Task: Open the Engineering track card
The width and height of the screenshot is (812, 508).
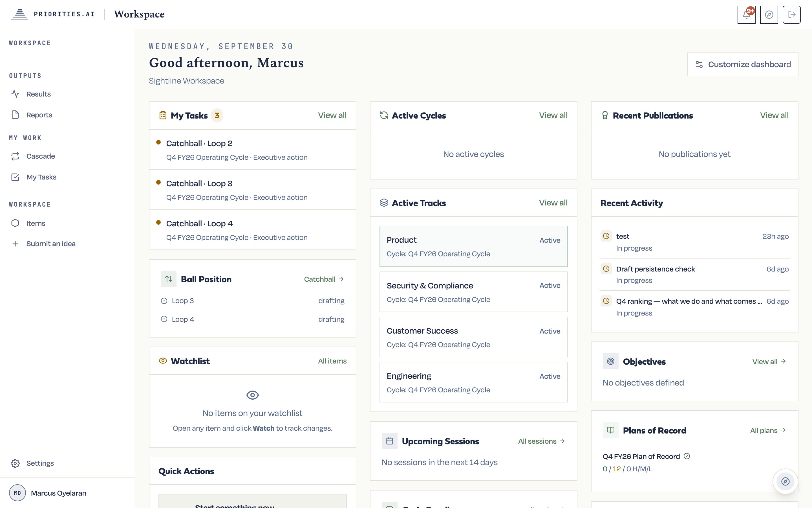Action: click(473, 382)
